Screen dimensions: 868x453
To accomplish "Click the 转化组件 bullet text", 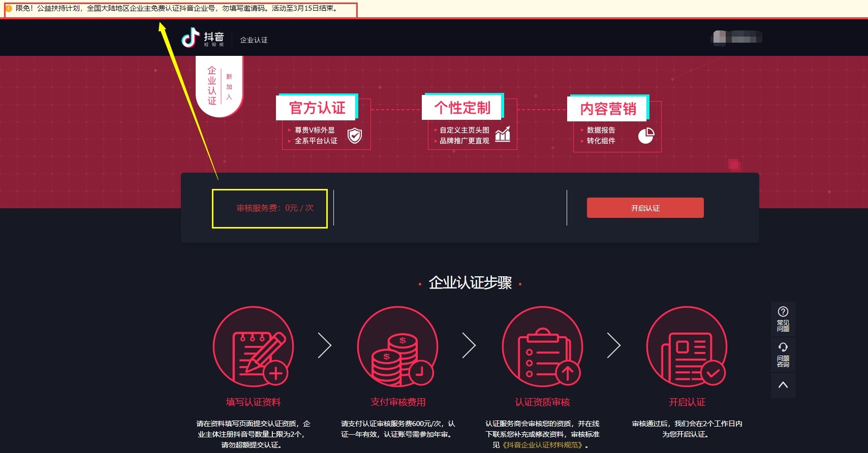I will pos(601,141).
